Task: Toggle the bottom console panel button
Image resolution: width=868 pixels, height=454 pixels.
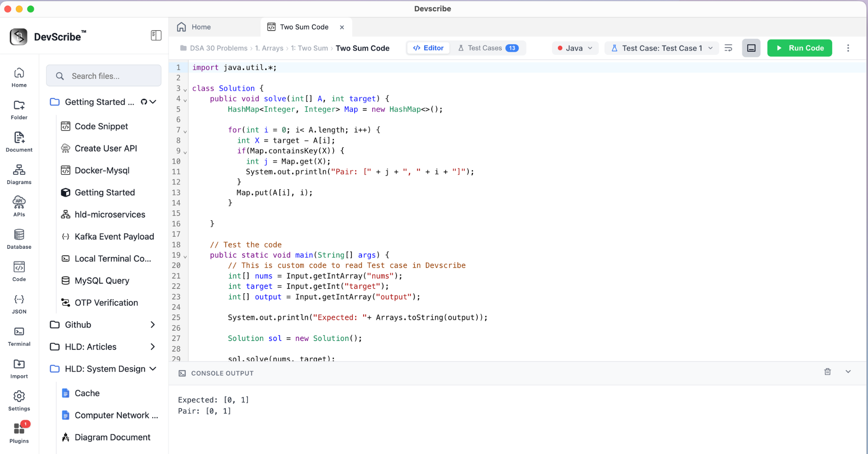Action: [751, 48]
